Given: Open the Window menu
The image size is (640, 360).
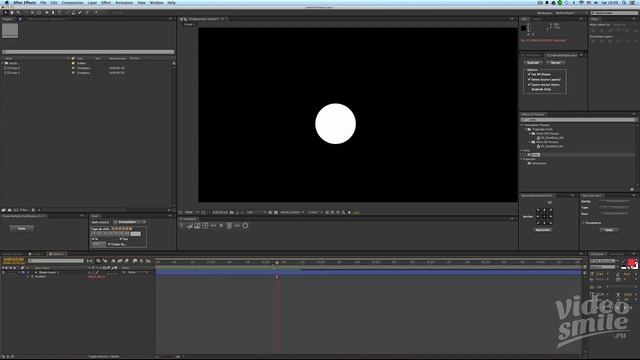Looking at the screenshot, I should pyautogui.click(x=156, y=2).
